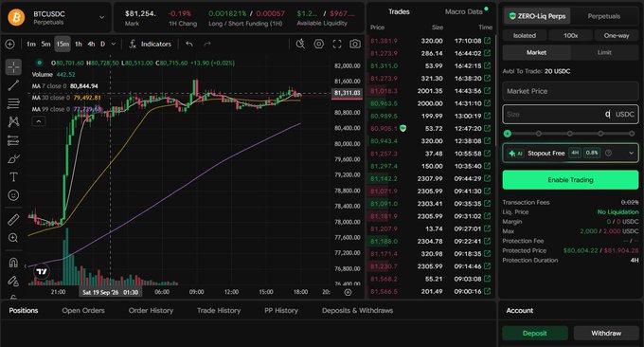Click the Bitcoin coin logo
Screen dimensions: 644x347
pyautogui.click(x=16, y=17)
